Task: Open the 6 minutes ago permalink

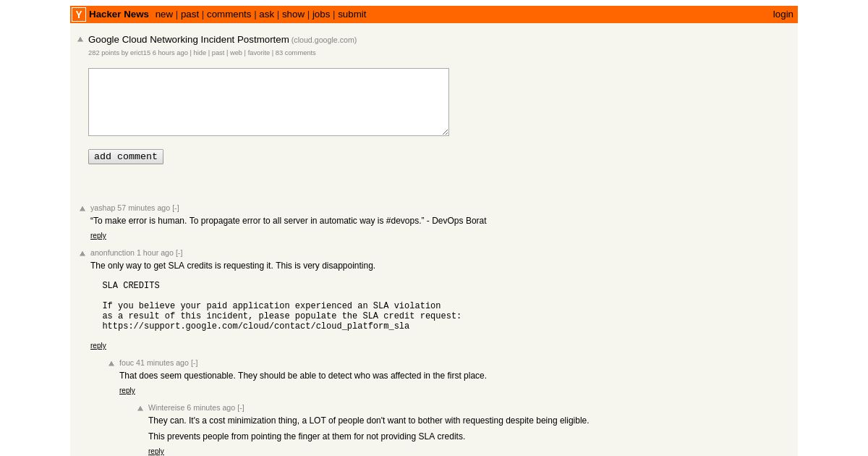Action: click(x=211, y=408)
